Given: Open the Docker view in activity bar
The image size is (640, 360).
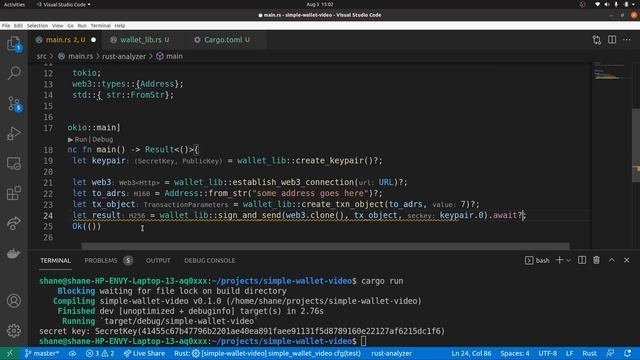Looking at the screenshot, I should point(14,253).
